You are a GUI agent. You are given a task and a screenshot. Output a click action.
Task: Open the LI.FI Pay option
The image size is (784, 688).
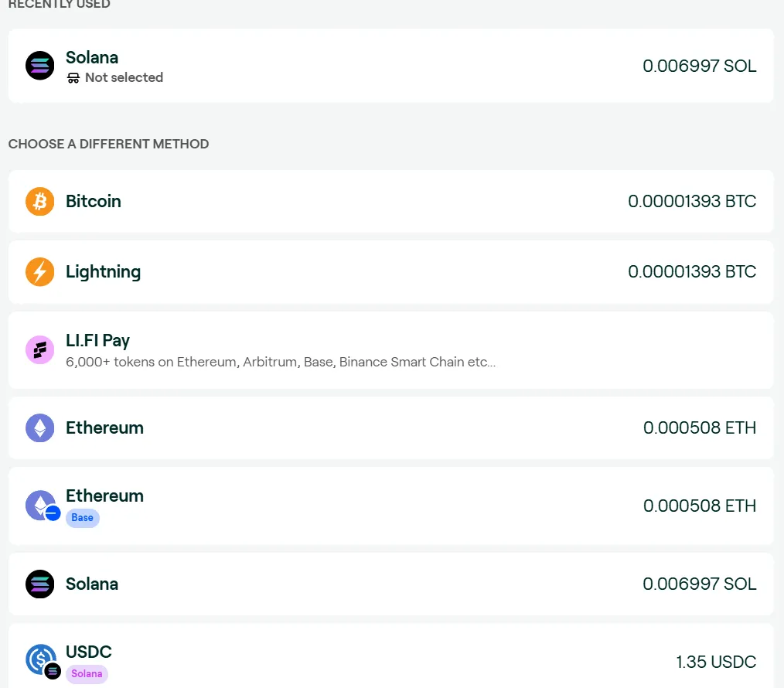tap(391, 350)
